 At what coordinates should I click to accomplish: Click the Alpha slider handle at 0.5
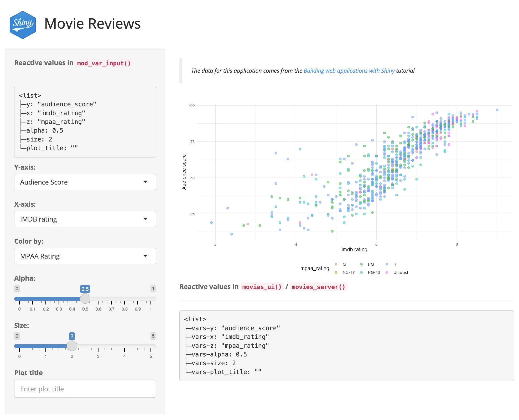85,298
